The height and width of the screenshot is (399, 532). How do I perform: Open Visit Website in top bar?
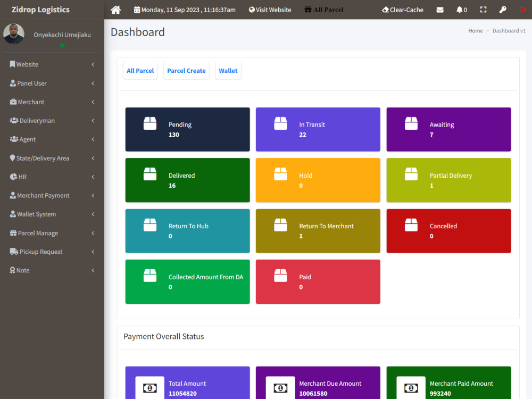pos(270,10)
